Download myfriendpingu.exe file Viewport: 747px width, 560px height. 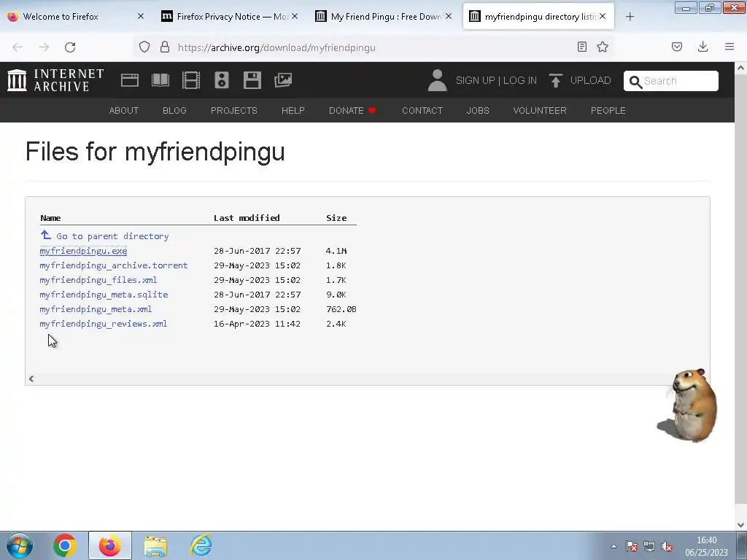point(83,251)
